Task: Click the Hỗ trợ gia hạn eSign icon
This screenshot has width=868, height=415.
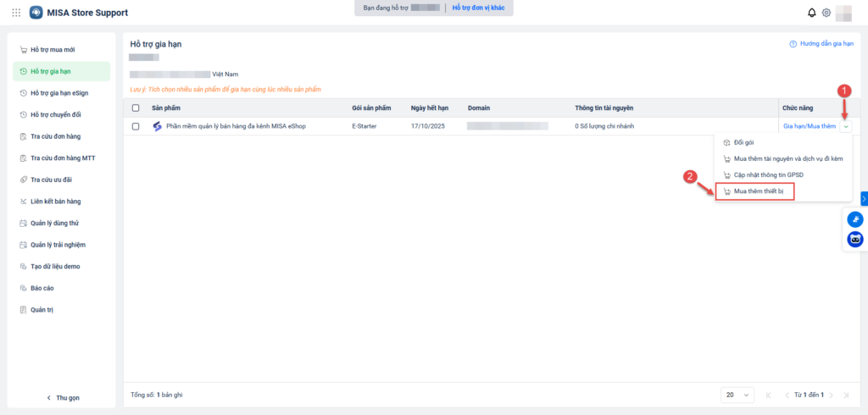Action: (x=23, y=93)
